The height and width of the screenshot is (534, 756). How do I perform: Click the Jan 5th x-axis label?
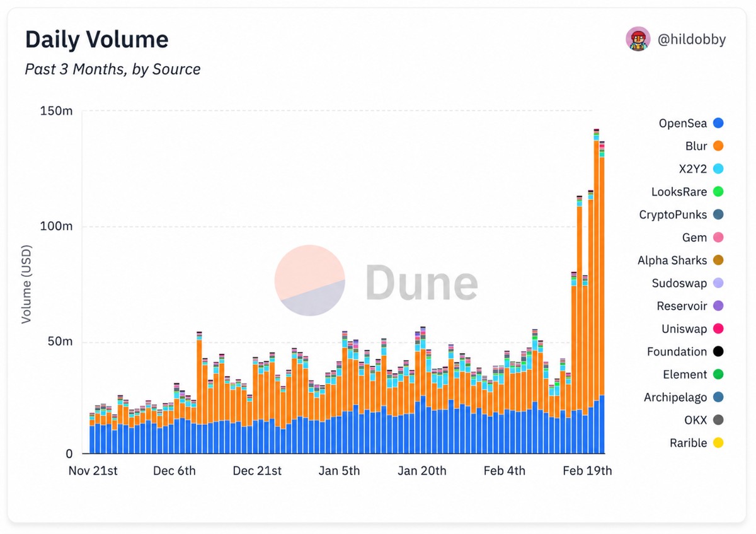(x=339, y=471)
